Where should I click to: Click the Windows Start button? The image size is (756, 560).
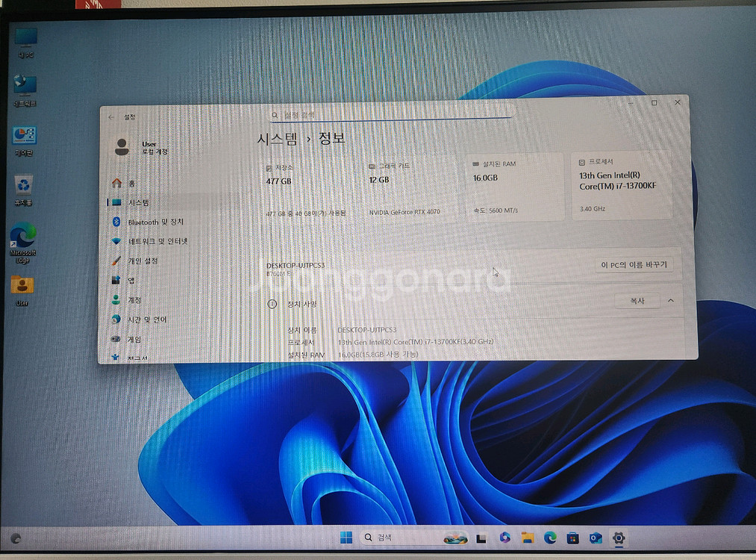click(346, 538)
